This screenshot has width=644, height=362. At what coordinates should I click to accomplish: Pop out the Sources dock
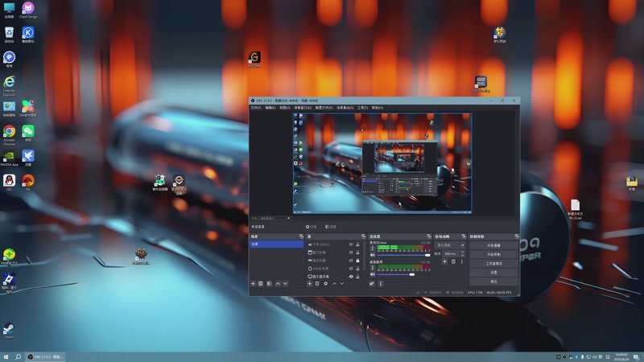364,237
